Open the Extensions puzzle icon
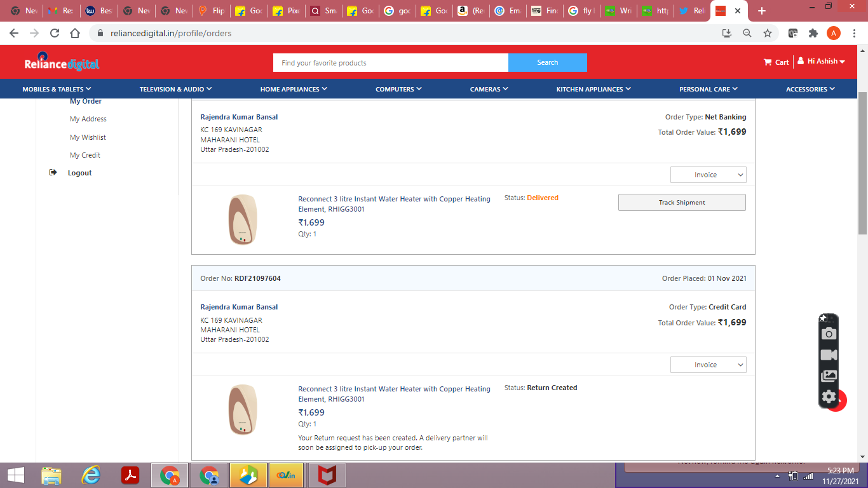 point(813,33)
